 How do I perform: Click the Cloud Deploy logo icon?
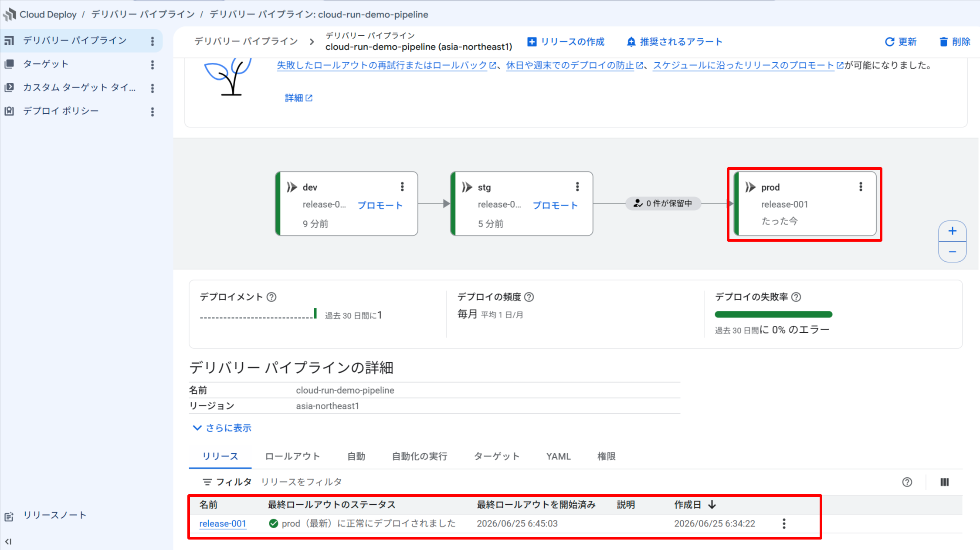10,14
